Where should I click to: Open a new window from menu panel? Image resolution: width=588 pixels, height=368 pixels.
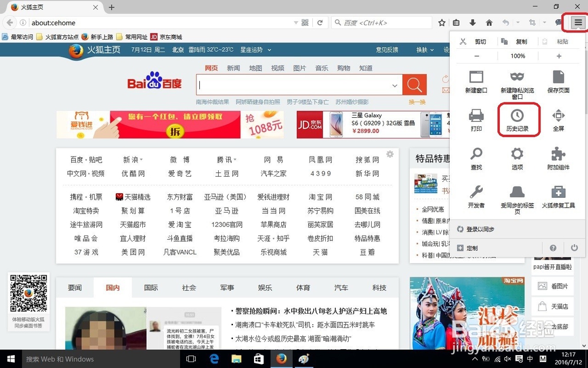tap(476, 82)
